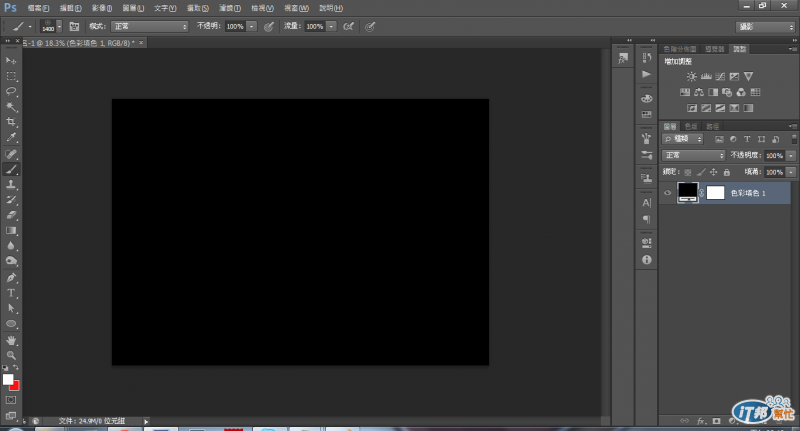The image size is (800, 431).
Task: Select the History Brush tool
Action: click(x=11, y=200)
